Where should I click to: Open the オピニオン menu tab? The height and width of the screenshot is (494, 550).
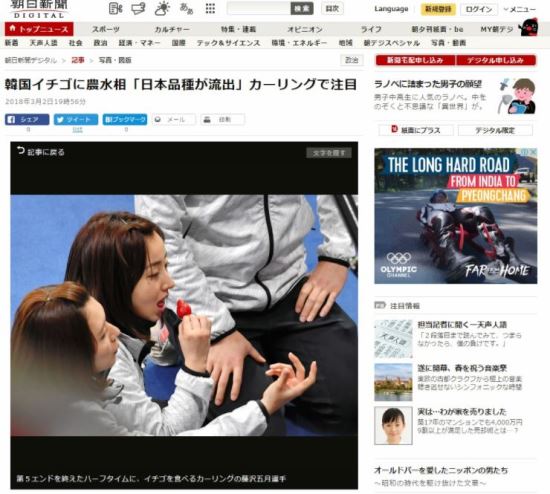(x=305, y=29)
